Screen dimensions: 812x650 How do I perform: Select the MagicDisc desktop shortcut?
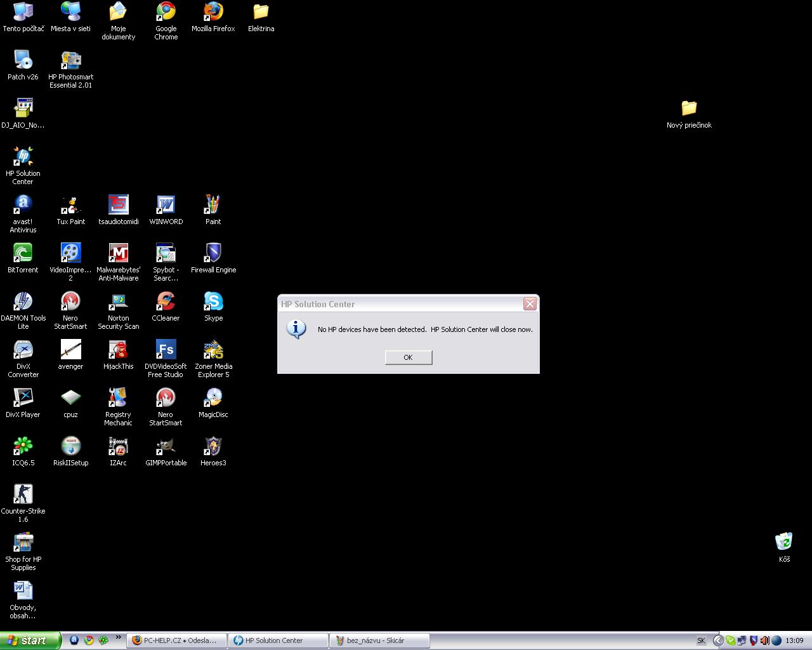pos(213,403)
